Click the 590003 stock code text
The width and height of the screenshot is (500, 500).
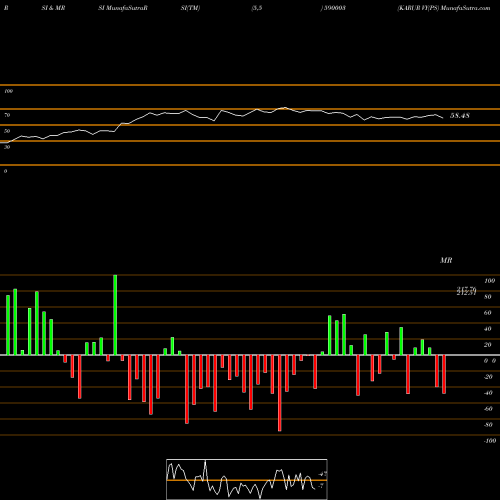coord(334,8)
